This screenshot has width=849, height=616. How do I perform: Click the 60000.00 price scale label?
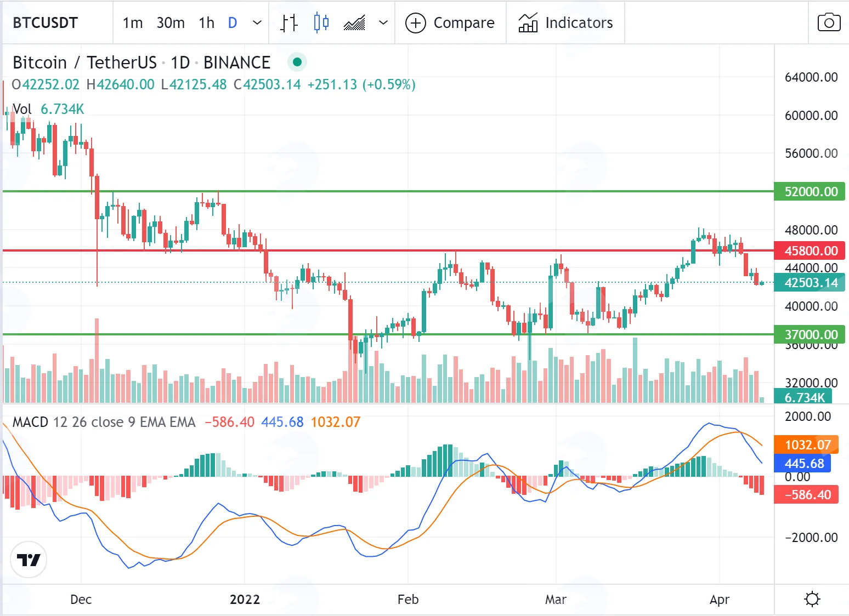pos(811,116)
